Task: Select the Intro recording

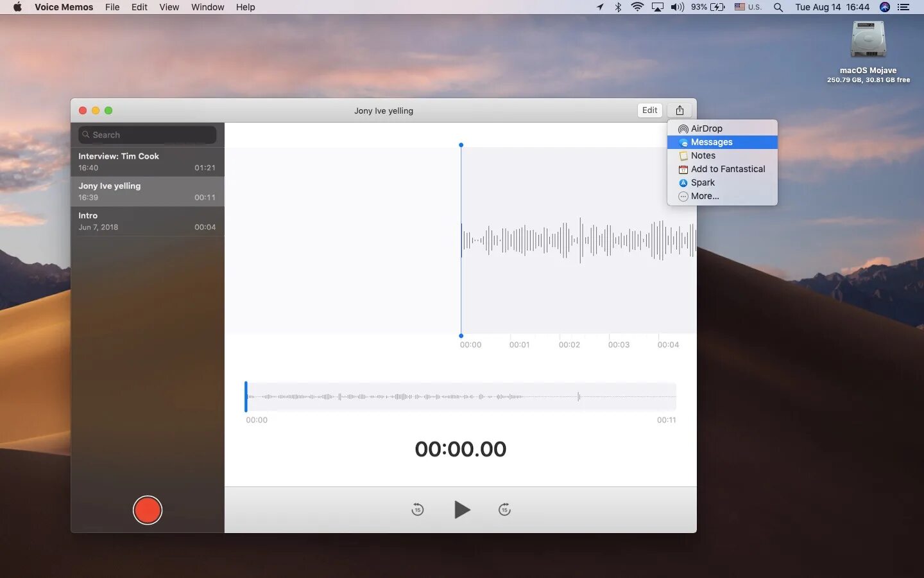Action: [x=148, y=221]
